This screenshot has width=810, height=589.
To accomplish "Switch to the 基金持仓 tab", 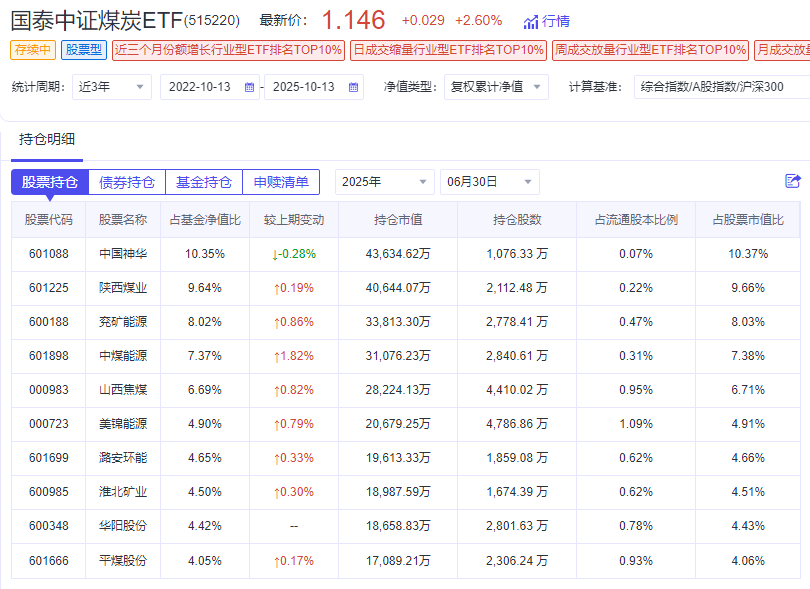I will click(204, 182).
